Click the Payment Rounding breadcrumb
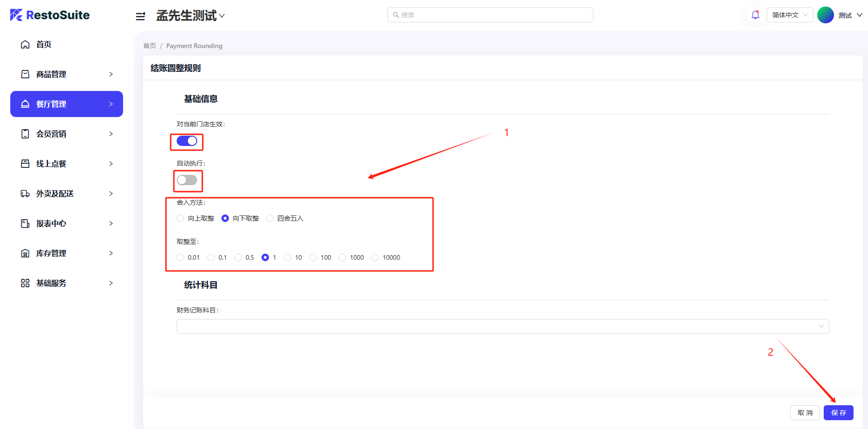Viewport: 868px width, 429px height. point(194,46)
